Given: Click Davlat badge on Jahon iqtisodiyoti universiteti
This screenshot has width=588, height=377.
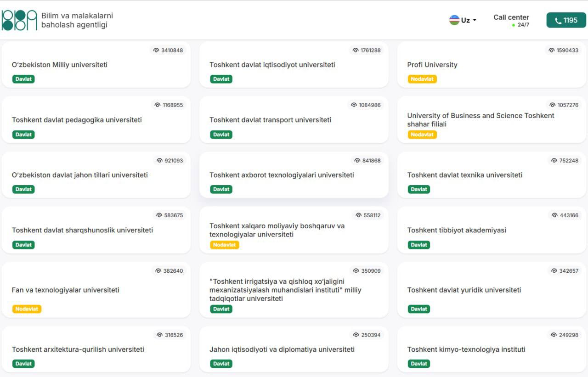Looking at the screenshot, I should pyautogui.click(x=221, y=364).
